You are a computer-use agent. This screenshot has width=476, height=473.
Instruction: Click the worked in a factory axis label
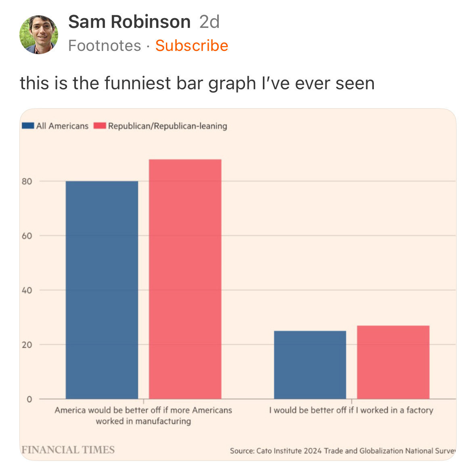click(351, 410)
